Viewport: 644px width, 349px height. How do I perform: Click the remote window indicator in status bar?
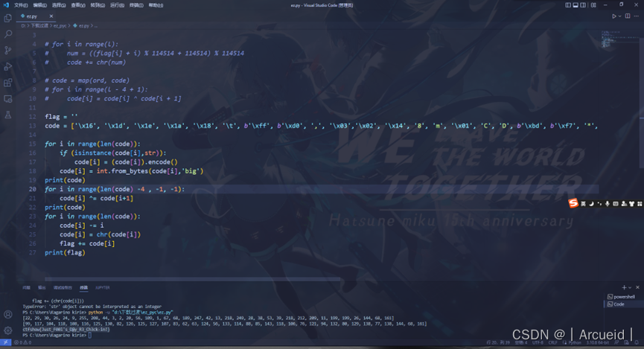6,342
